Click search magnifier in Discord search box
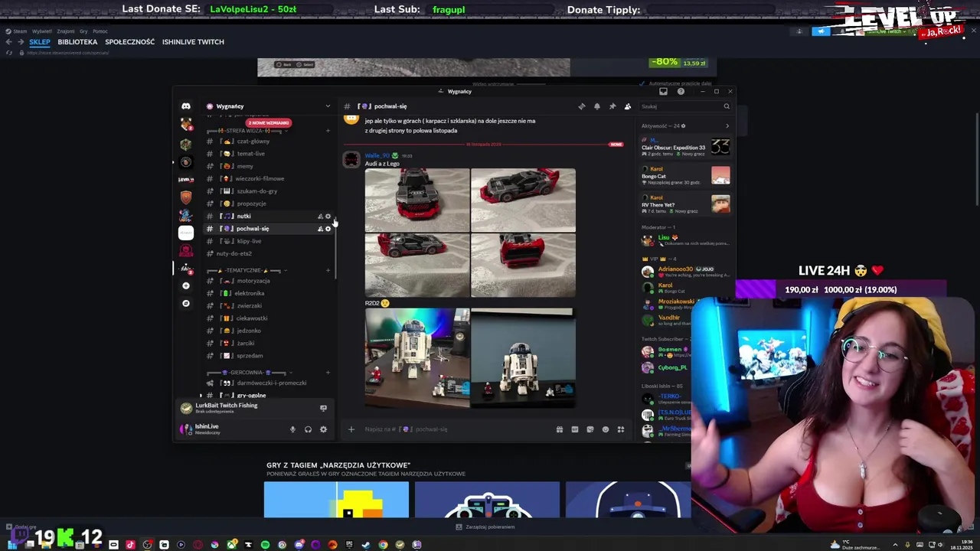The height and width of the screenshot is (551, 980). click(727, 106)
